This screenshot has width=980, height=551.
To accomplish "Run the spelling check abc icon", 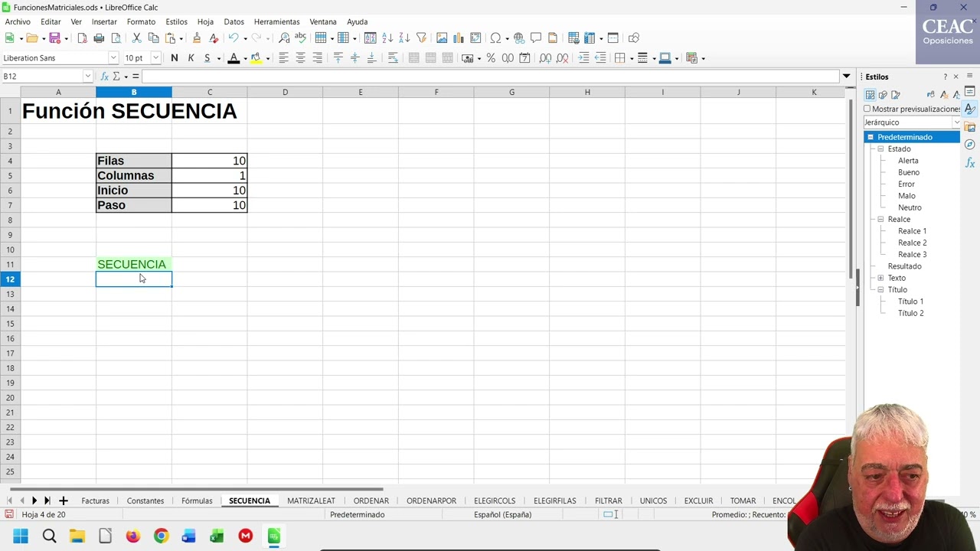I will (300, 37).
